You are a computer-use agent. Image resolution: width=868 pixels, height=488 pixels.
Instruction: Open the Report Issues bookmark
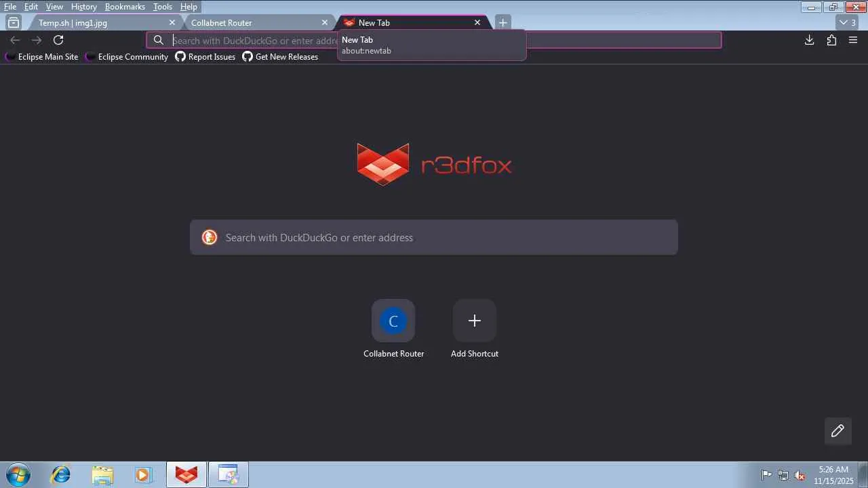coord(205,57)
